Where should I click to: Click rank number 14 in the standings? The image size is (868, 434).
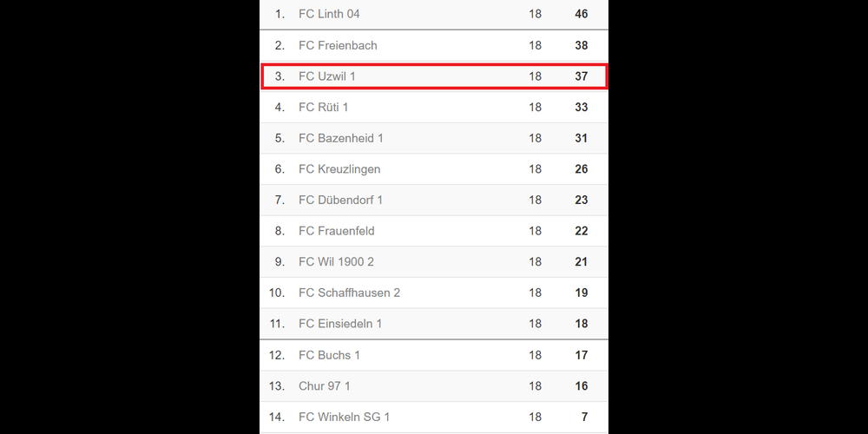pos(277,417)
